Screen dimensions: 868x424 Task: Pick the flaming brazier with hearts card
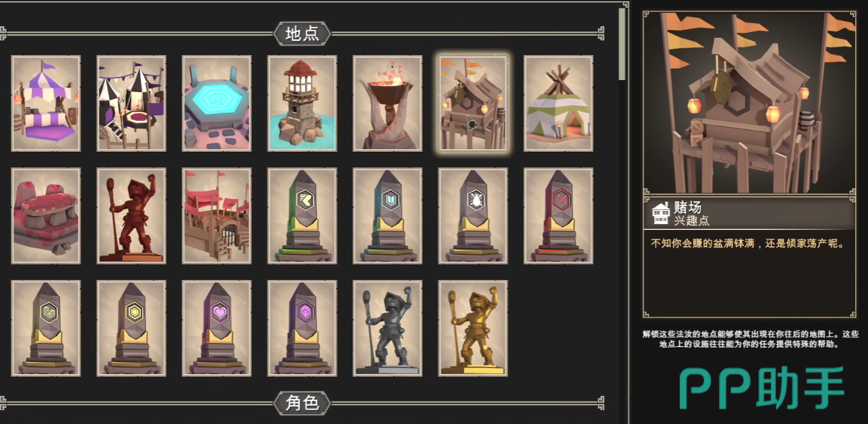coord(388,103)
